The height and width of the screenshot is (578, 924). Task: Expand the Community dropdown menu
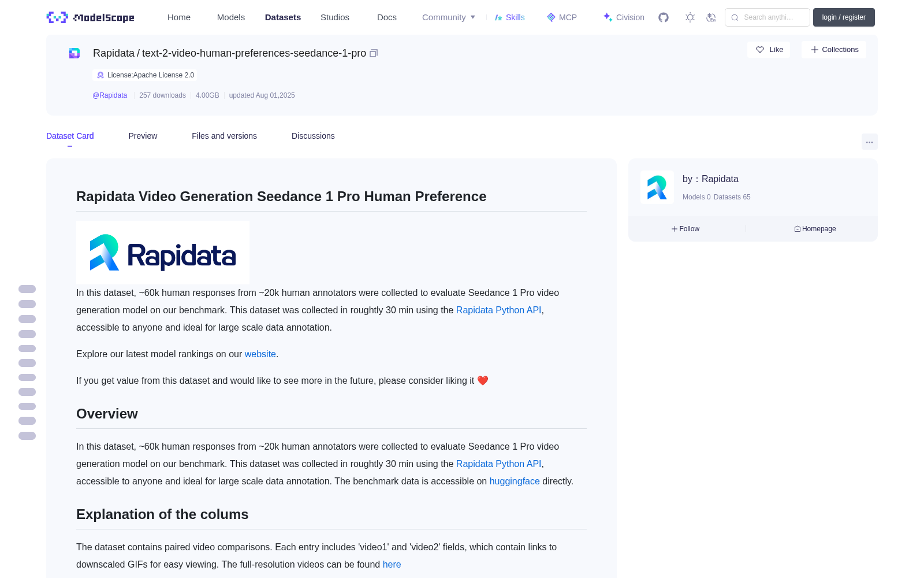(449, 17)
